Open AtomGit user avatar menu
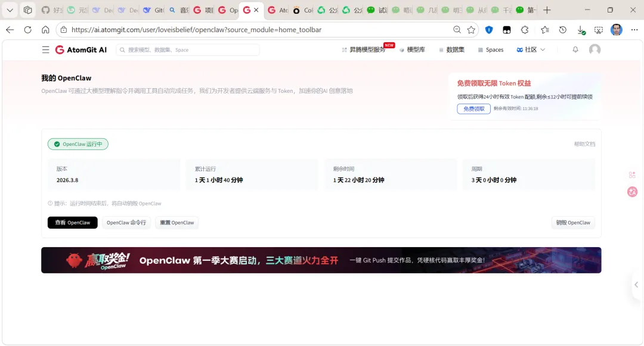The height and width of the screenshot is (346, 644). click(595, 49)
